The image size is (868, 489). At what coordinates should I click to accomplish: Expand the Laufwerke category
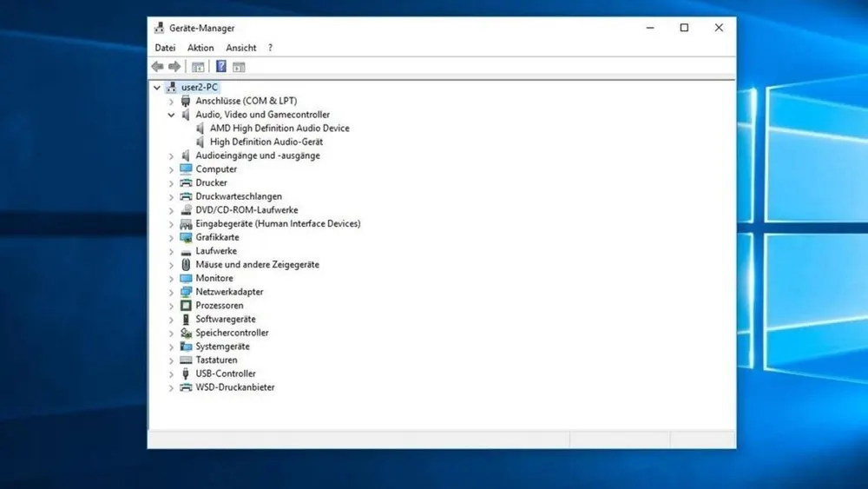[x=171, y=251]
